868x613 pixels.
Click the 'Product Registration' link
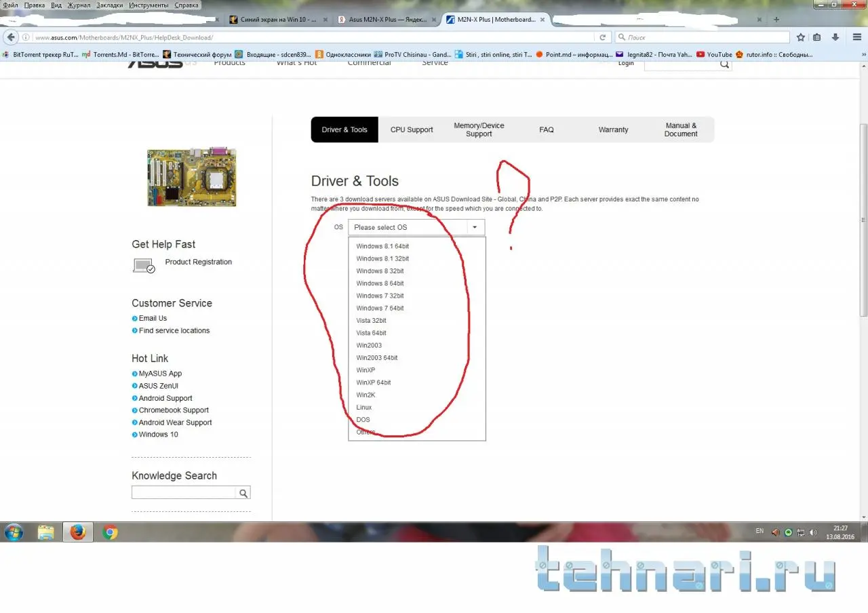(198, 262)
